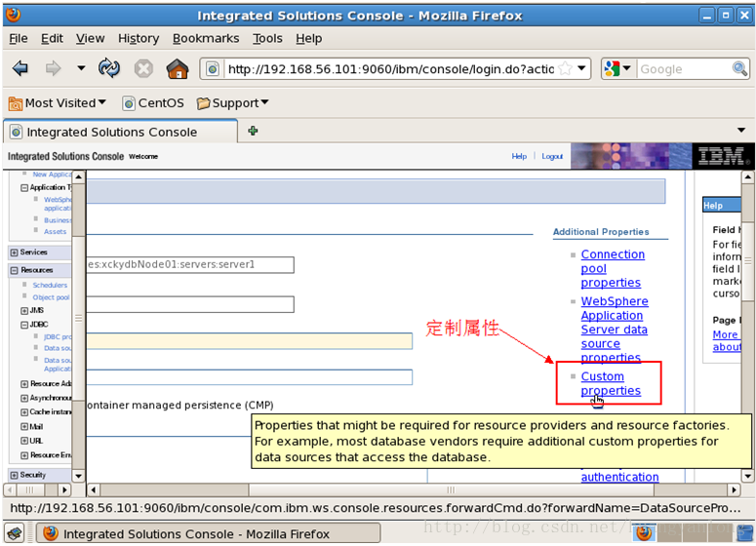Click the IBM logo
The height and width of the screenshot is (546, 756).
(722, 156)
